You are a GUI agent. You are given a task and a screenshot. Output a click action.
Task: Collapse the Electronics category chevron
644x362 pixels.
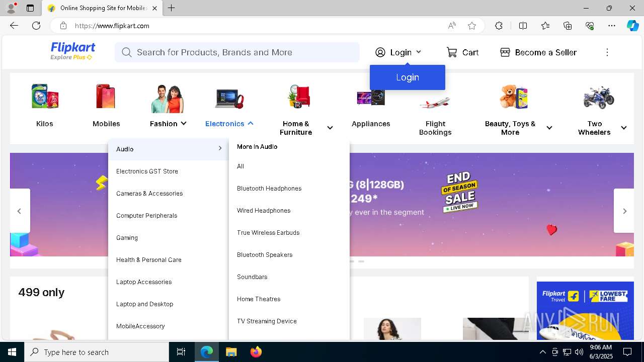coord(251,123)
